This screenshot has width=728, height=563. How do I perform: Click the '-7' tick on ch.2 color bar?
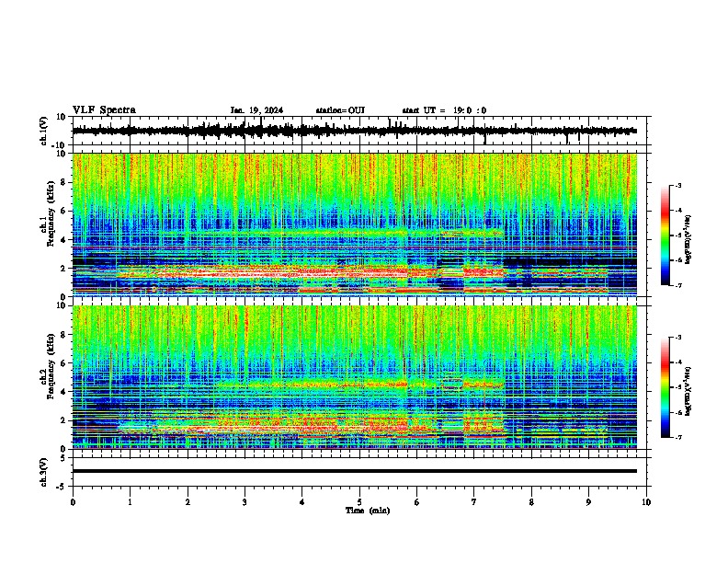click(x=678, y=437)
